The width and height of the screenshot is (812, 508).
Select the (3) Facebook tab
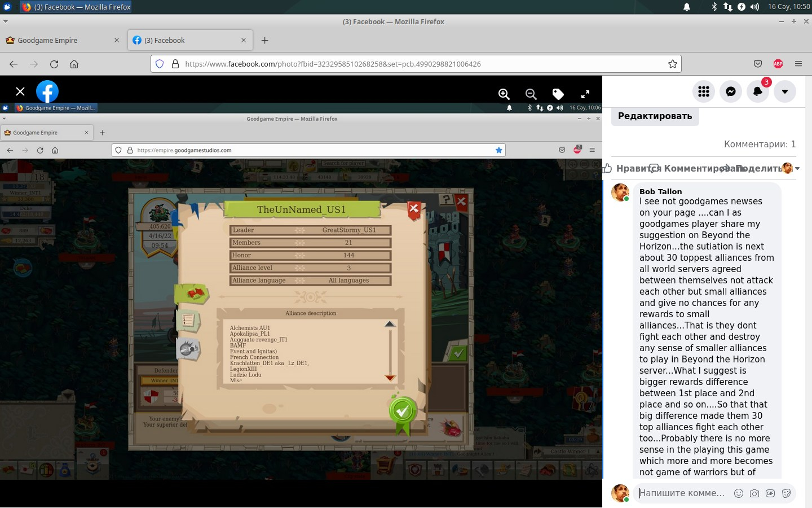pyautogui.click(x=189, y=40)
